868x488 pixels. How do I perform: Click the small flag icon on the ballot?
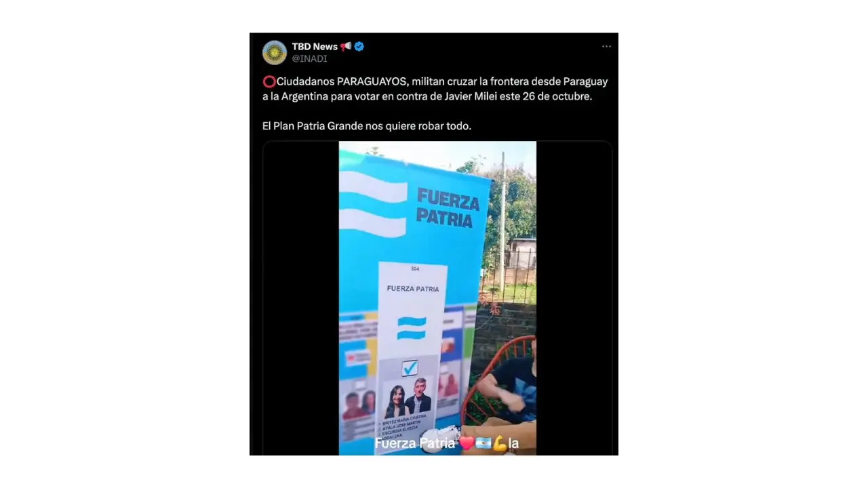412,328
